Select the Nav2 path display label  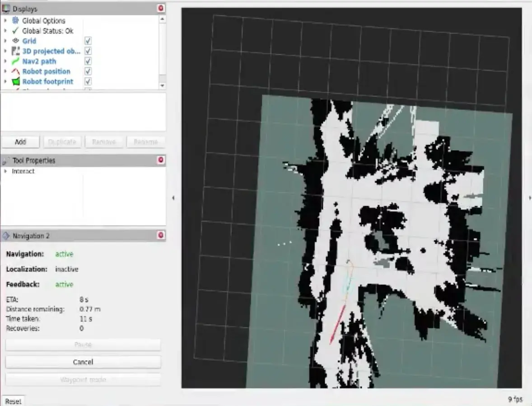(39, 61)
